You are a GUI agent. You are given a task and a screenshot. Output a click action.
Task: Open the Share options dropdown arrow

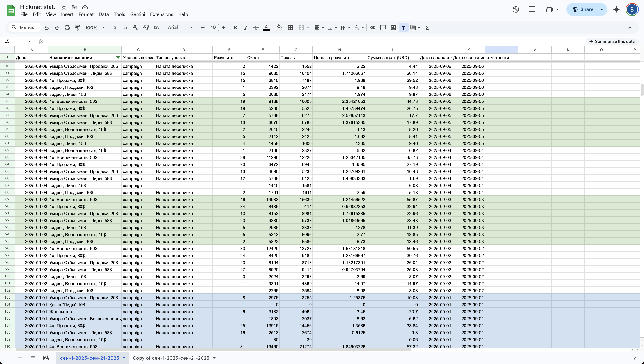(602, 9)
